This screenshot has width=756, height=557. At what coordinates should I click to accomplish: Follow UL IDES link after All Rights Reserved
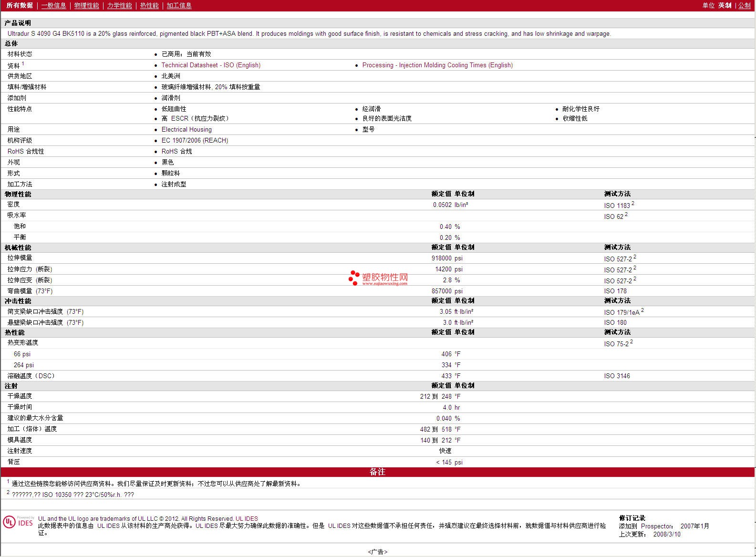(x=247, y=519)
